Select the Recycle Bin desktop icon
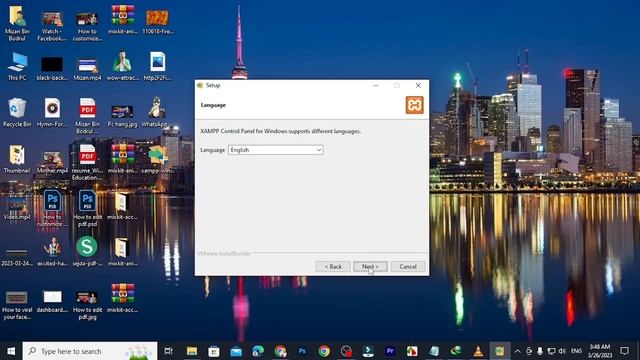This screenshot has width=640, height=360. pyautogui.click(x=17, y=113)
